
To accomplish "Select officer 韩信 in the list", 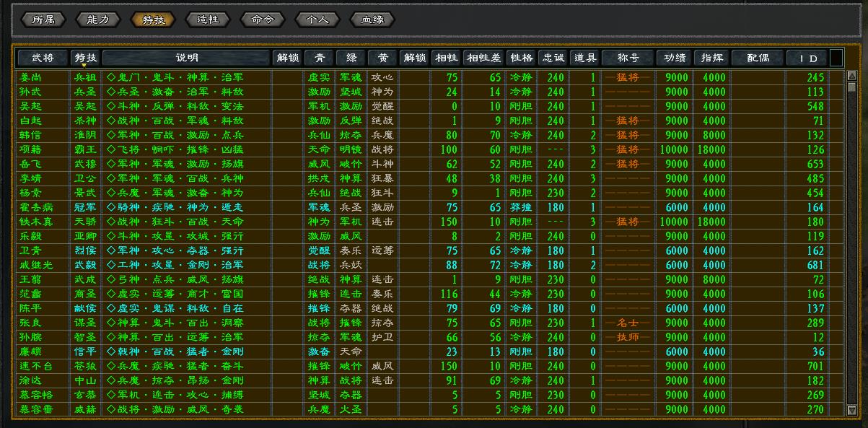I will pos(30,135).
